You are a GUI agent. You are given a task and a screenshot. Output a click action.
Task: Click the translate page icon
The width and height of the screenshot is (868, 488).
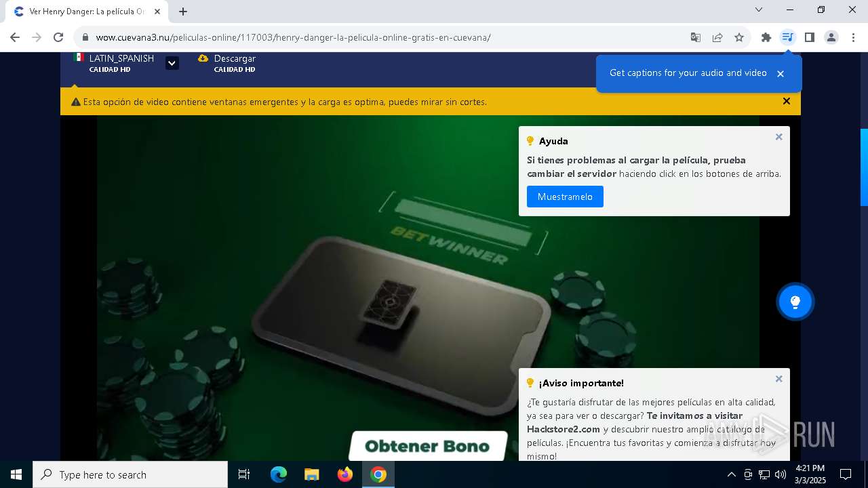(696, 37)
